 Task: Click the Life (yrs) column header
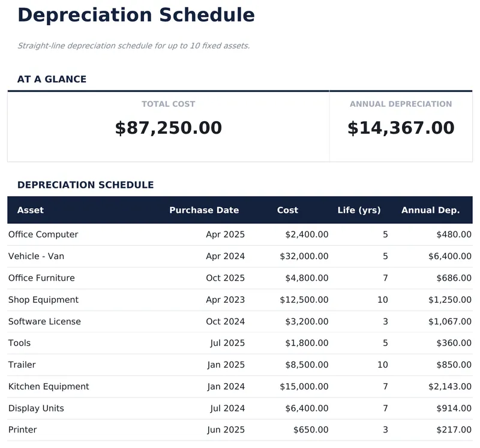tap(359, 211)
